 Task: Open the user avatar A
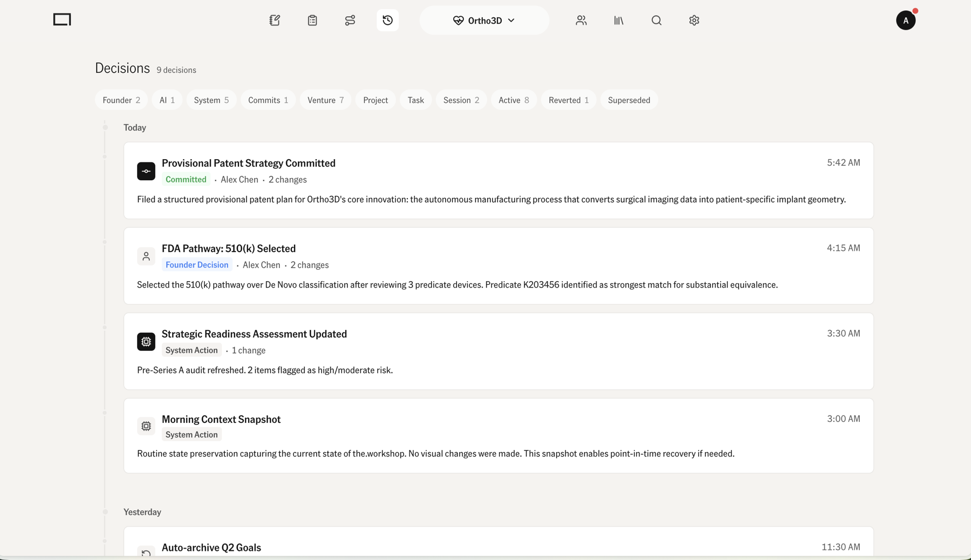(906, 21)
